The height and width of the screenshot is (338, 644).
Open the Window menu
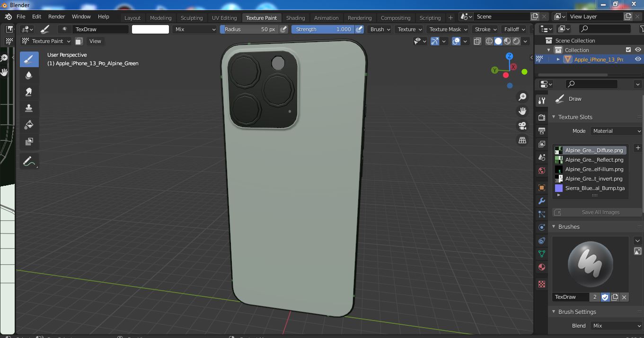point(81,17)
